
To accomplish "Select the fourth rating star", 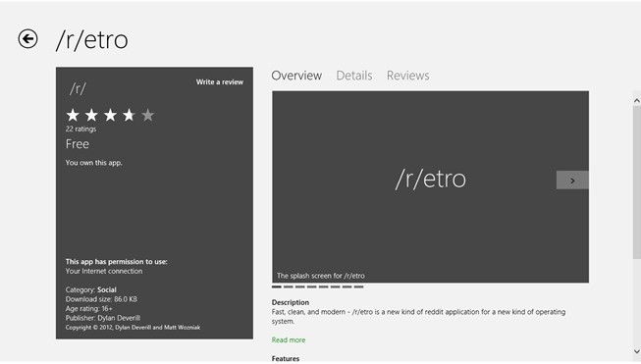I will pyautogui.click(x=130, y=115).
